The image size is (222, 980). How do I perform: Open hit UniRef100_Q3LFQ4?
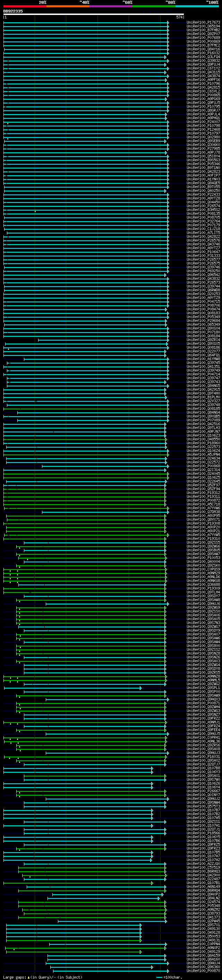203,57
